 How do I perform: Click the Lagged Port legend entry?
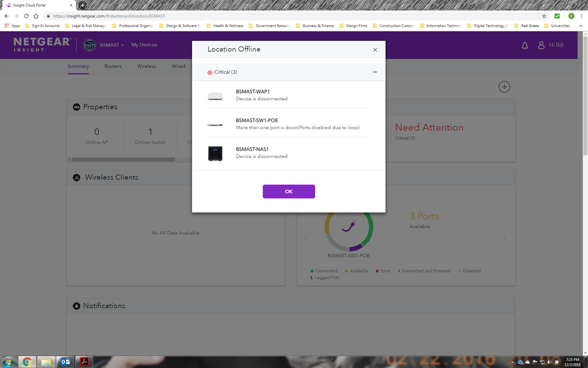tap(325, 278)
